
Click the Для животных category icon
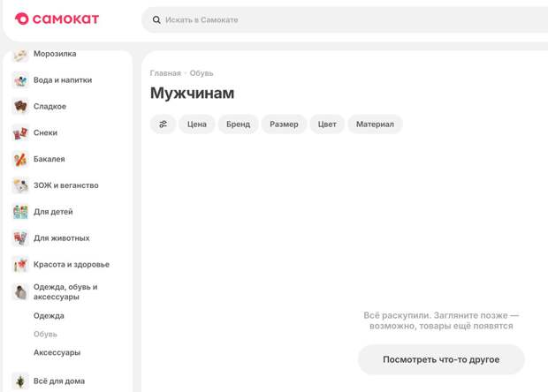20,238
